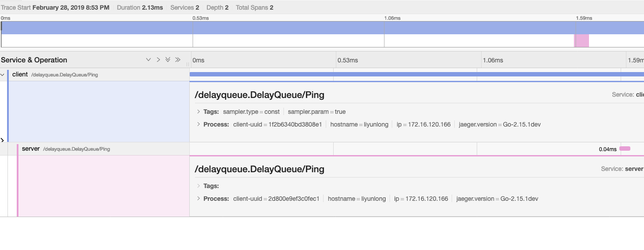The width and height of the screenshot is (644, 250).
Task: Collapse the client span row chevron
Action: [x=3, y=75]
